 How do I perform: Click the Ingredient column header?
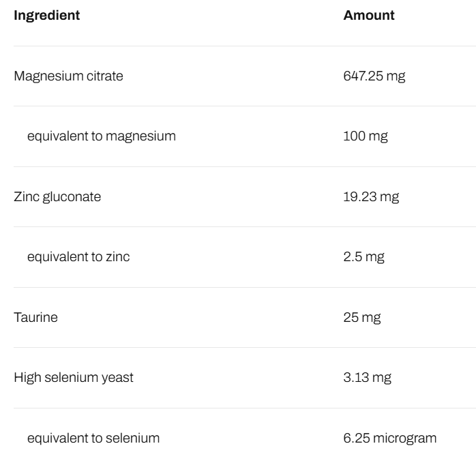[47, 16]
